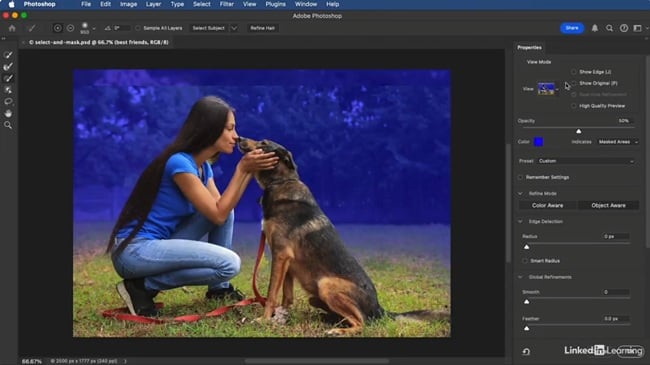Enable Show Original (P)
The image size is (650, 365).
click(574, 83)
